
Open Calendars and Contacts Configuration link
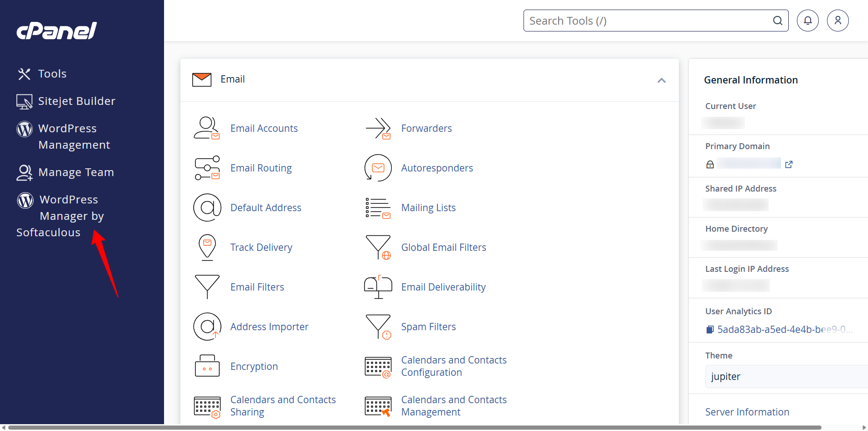454,366
